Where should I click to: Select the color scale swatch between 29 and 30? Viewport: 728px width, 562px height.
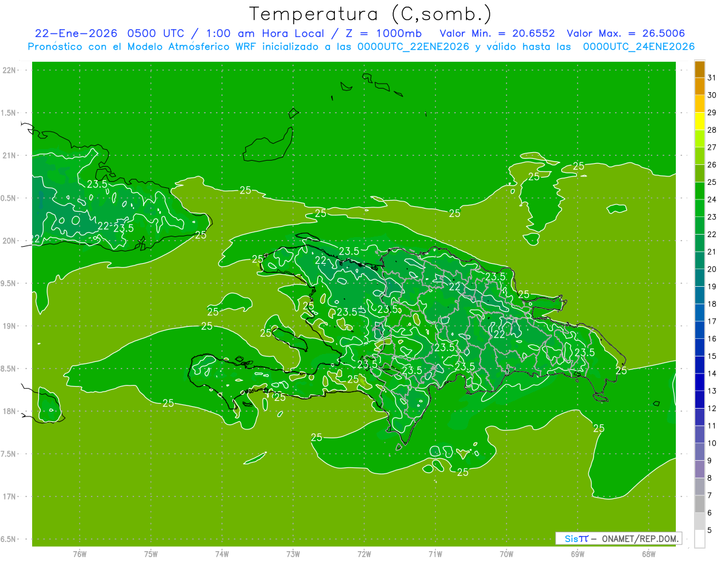tap(699, 104)
